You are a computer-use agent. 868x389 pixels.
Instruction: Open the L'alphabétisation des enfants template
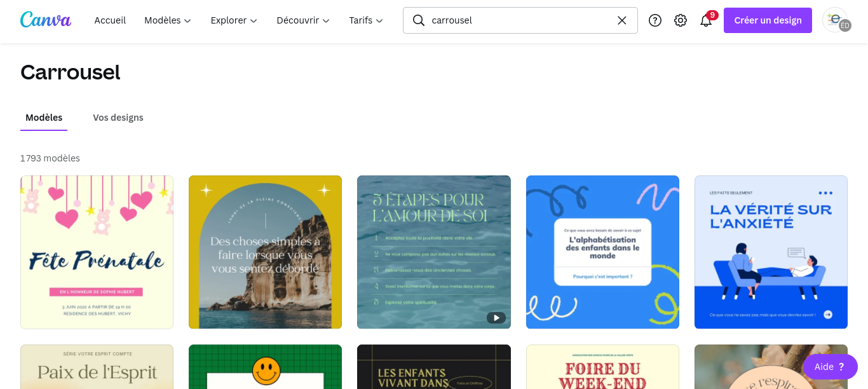(602, 252)
